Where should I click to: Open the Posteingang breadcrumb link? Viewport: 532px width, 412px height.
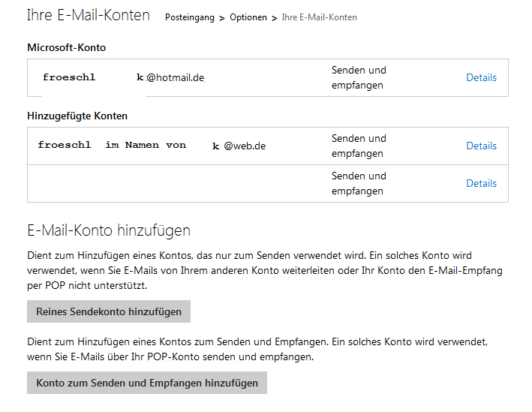189,17
